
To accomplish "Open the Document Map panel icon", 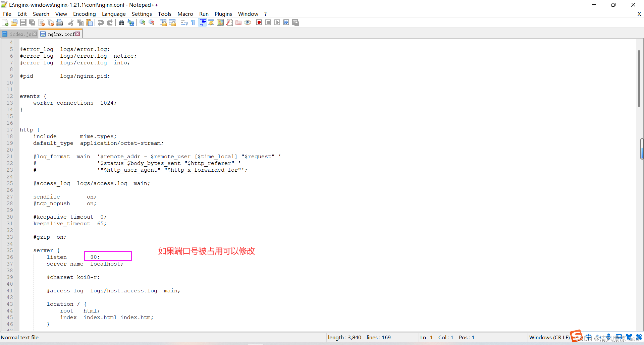I will pyautogui.click(x=220, y=22).
